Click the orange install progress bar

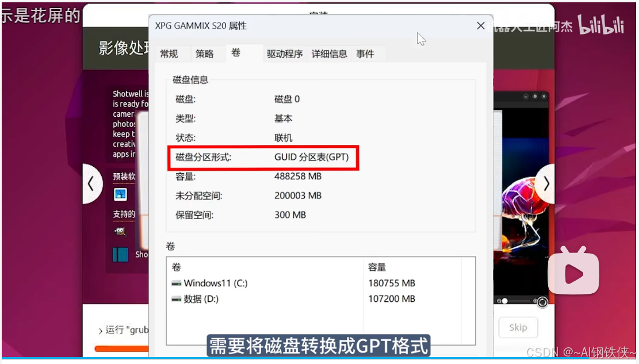[x=121, y=348]
